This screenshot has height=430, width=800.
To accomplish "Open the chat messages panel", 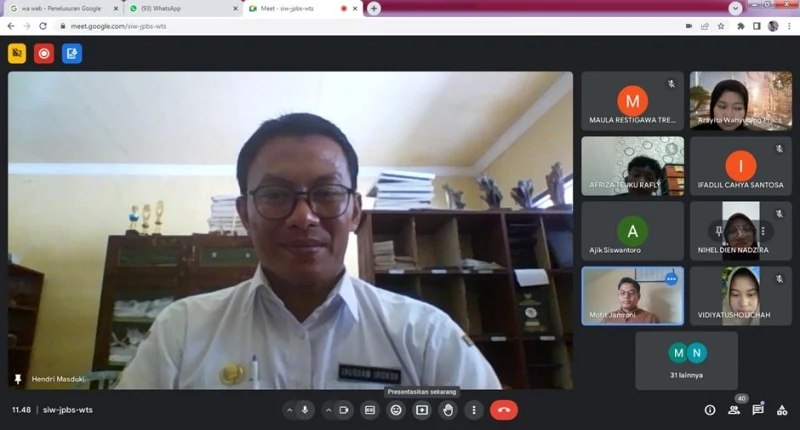I will 758,410.
